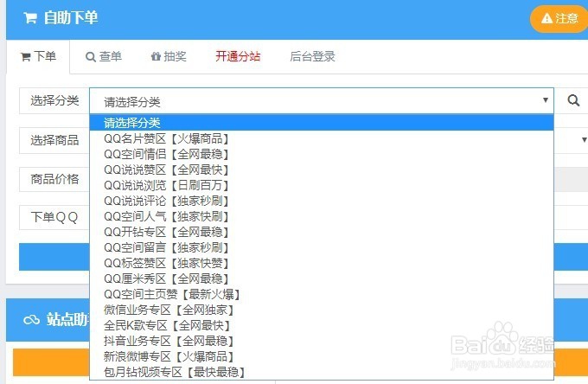
Task: Click the 开通分站 link
Action: point(238,57)
